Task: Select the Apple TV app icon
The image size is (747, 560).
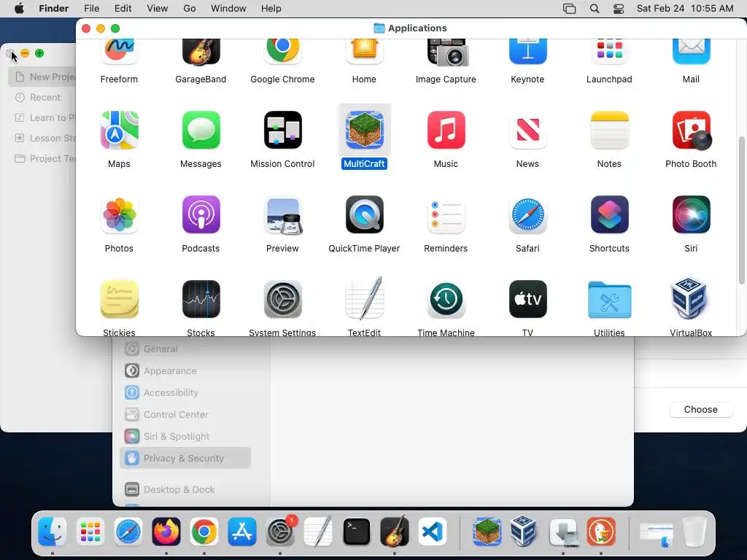Action: pyautogui.click(x=528, y=299)
